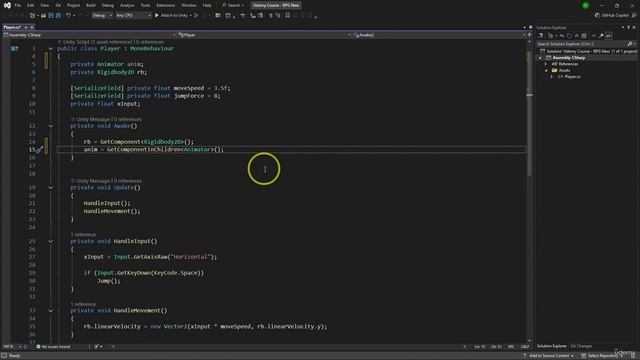Open the Build menu
640x360 pixels.
[x=91, y=5]
